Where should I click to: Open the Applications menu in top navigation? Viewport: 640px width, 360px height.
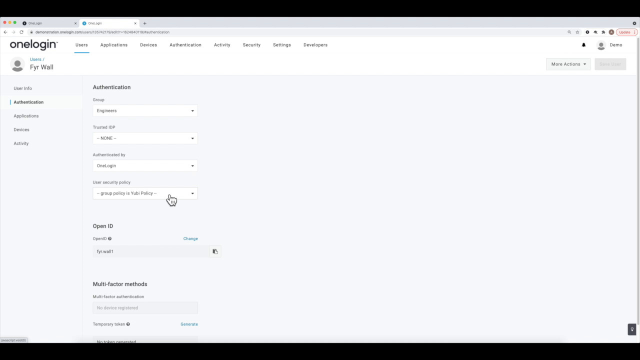coord(114,45)
